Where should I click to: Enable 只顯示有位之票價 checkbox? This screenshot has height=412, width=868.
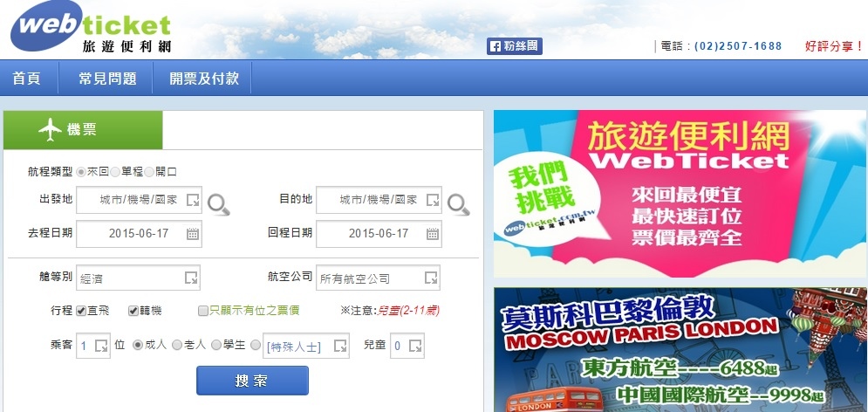(x=203, y=311)
